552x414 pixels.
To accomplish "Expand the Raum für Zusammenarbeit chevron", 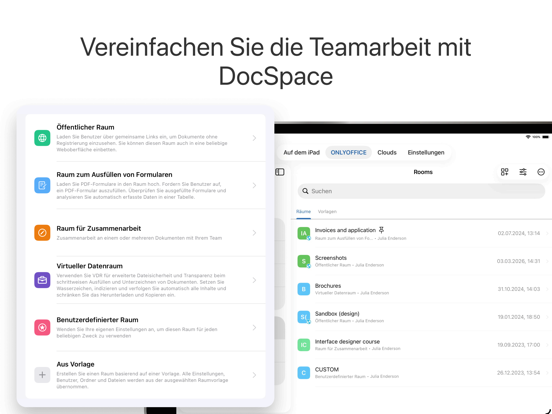I will click(x=254, y=233).
